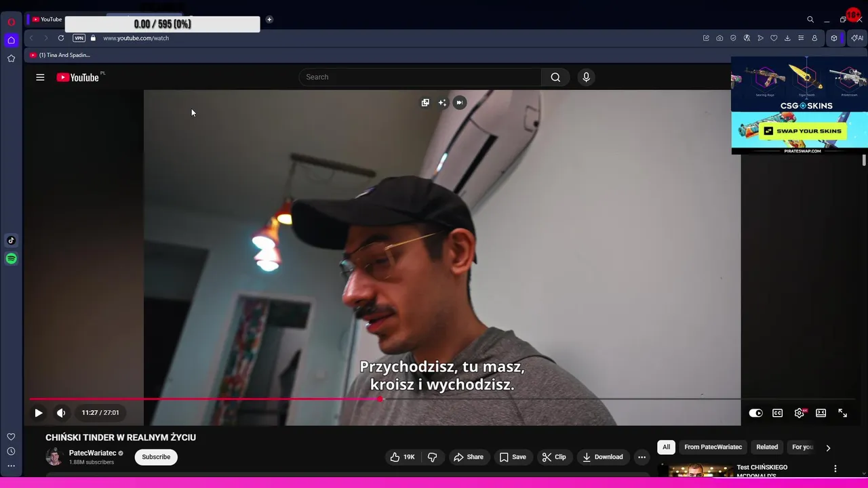Open Opera sidebar home icon
The height and width of the screenshot is (488, 868).
(x=12, y=40)
